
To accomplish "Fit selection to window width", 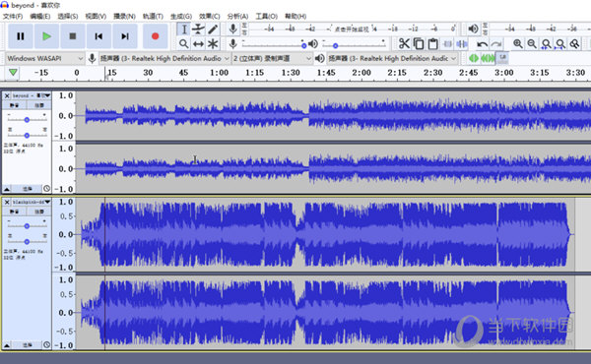I will tap(546, 44).
